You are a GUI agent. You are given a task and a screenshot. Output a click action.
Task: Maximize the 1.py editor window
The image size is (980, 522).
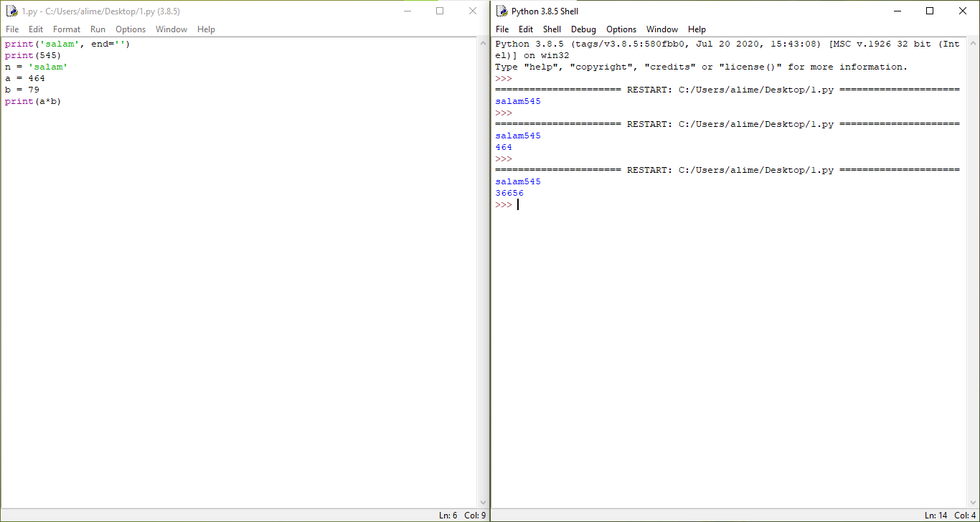(440, 11)
